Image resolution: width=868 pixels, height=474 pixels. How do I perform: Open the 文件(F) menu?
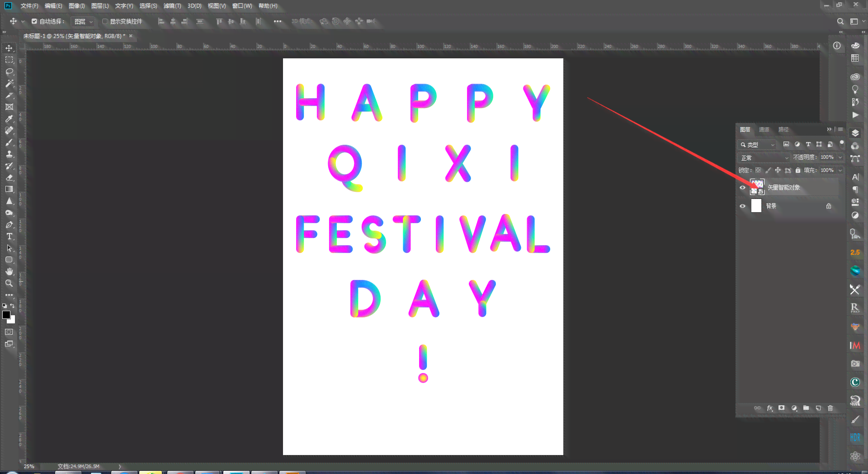click(x=29, y=6)
